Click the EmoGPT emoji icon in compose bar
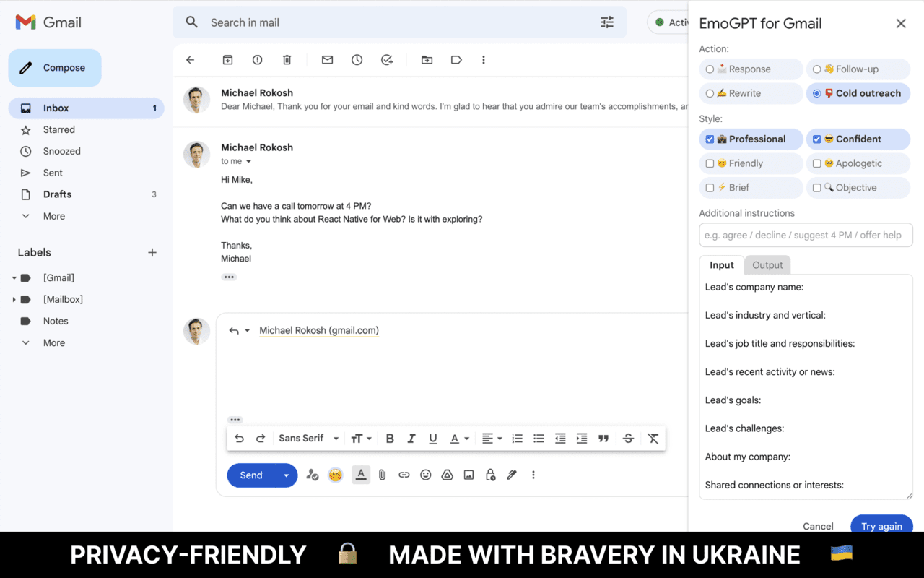 (335, 475)
